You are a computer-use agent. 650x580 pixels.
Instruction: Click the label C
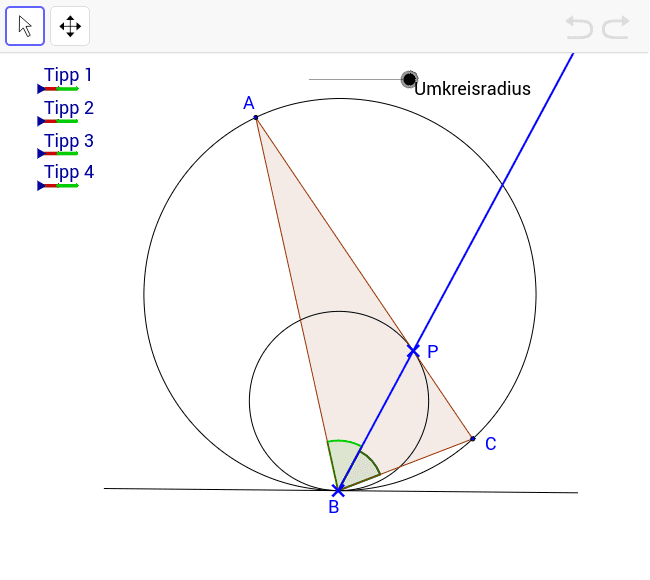click(491, 444)
